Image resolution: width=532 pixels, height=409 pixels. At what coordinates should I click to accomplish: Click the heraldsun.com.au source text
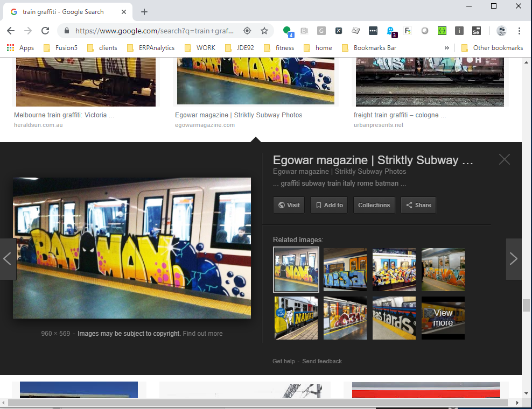(38, 125)
